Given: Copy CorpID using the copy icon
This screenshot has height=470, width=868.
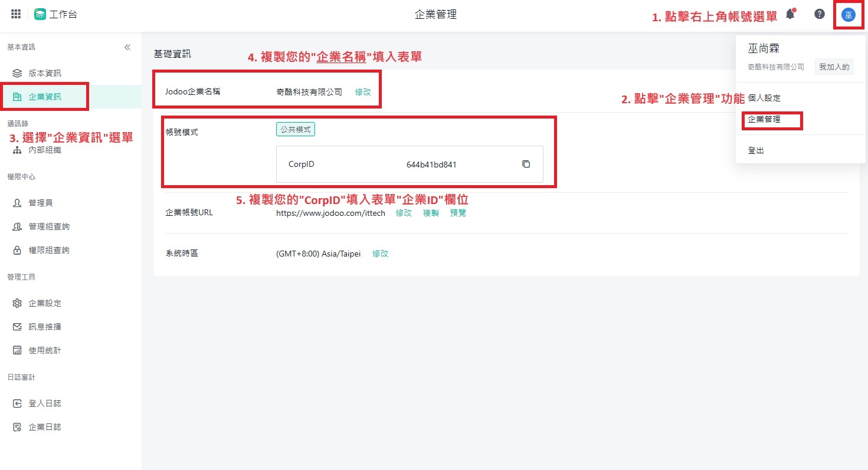Looking at the screenshot, I should (x=526, y=164).
